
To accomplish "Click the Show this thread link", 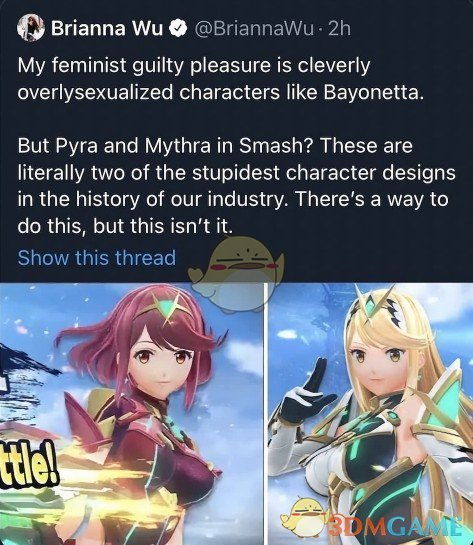I will pyautogui.click(x=97, y=258).
